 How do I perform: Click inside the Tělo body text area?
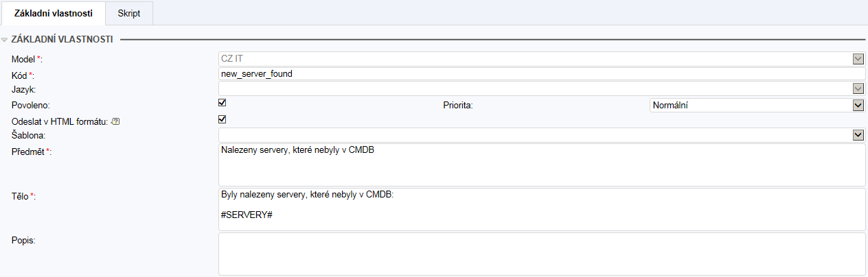(541, 208)
